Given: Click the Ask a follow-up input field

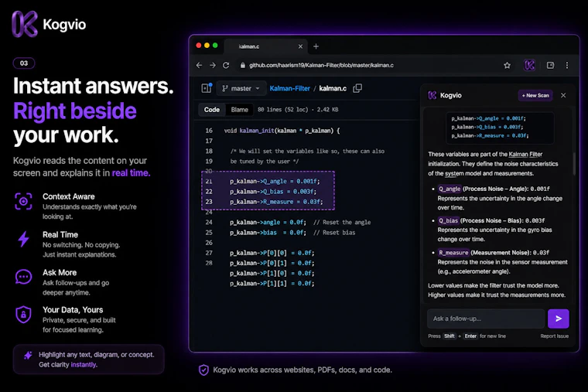Looking at the screenshot, I should click(486, 319).
